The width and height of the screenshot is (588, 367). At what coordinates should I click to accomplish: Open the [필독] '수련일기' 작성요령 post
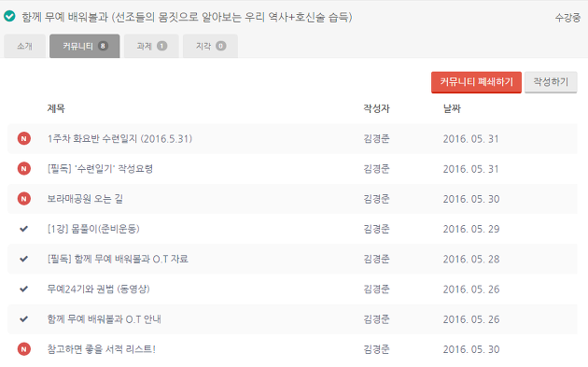point(100,169)
